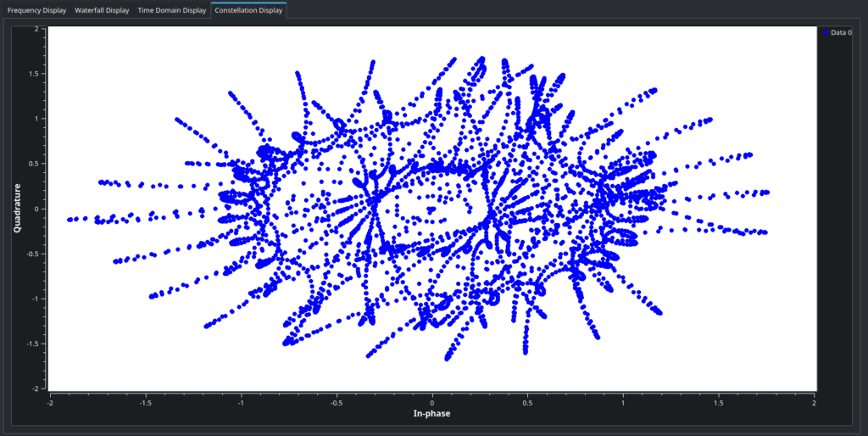This screenshot has height=436, width=868.
Task: Click the blue Data 0 legend marker
Action: tap(826, 32)
